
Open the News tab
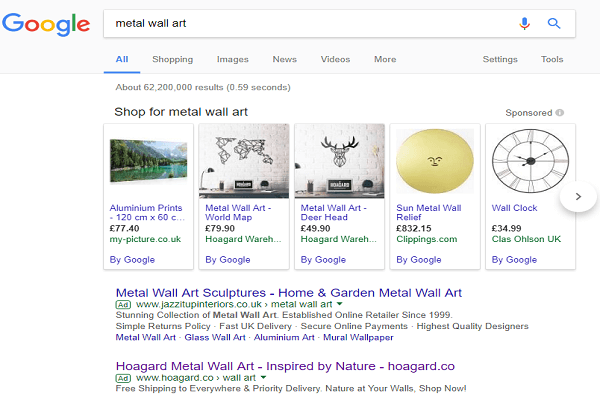point(285,59)
